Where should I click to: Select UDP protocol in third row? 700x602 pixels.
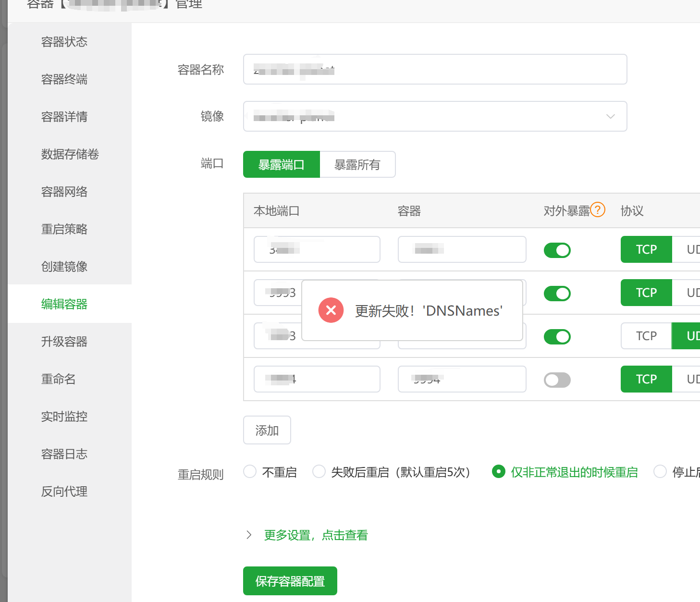click(x=686, y=336)
